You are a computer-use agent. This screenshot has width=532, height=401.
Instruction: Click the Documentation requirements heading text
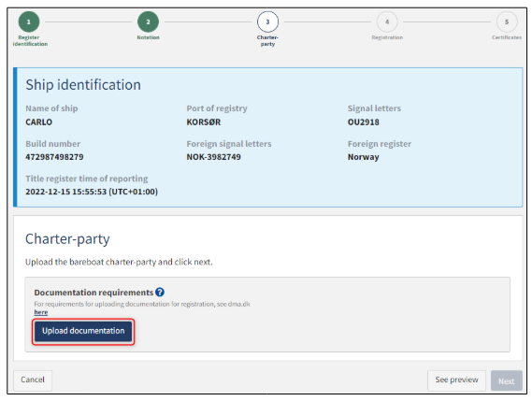[x=93, y=293]
